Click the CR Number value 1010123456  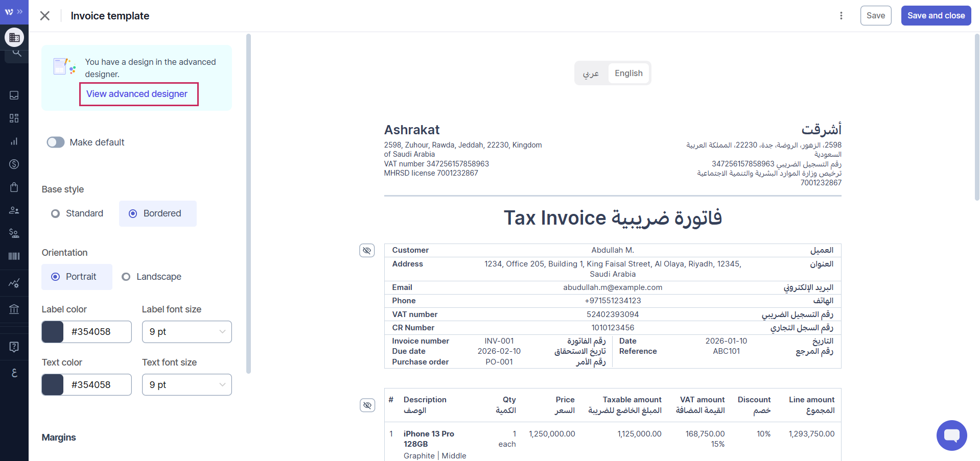[613, 328]
